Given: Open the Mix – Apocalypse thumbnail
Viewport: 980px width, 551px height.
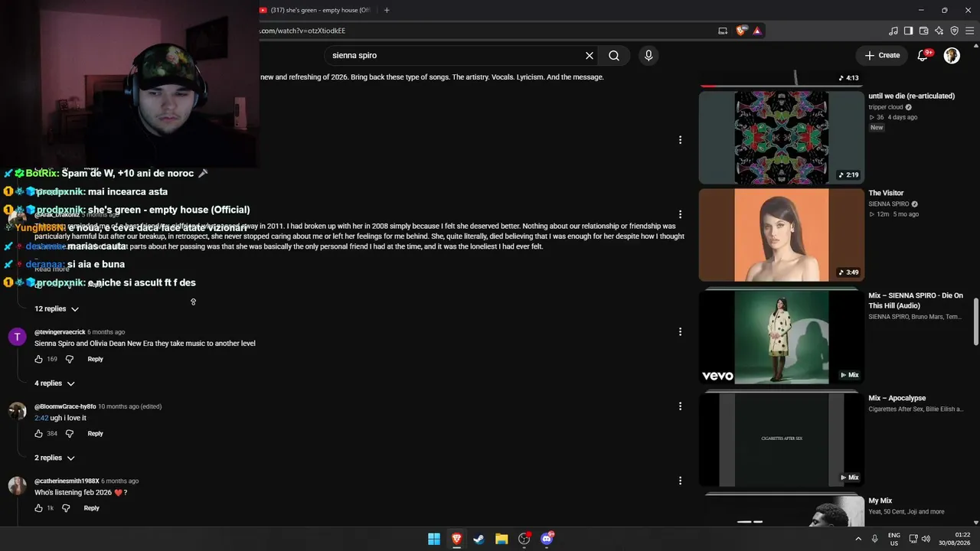Looking at the screenshot, I should [x=781, y=439].
